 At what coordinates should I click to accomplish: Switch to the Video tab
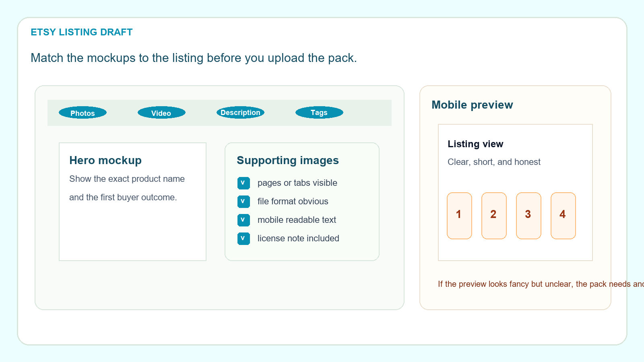point(161,113)
